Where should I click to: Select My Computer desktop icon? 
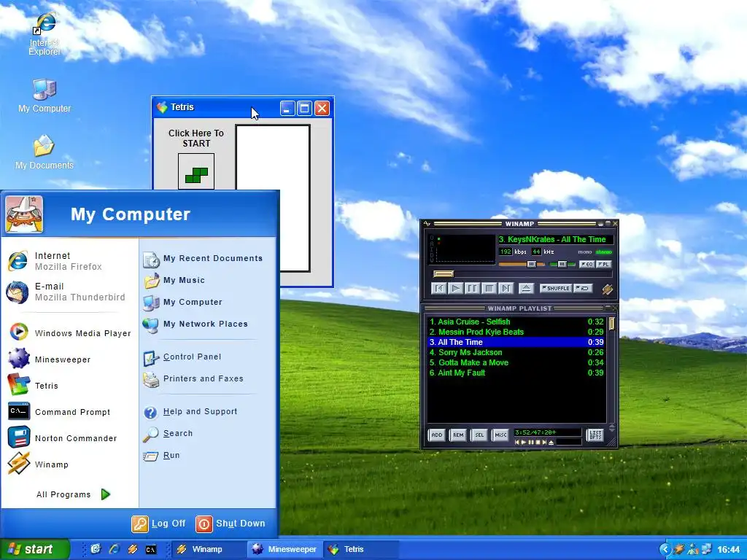[44, 96]
